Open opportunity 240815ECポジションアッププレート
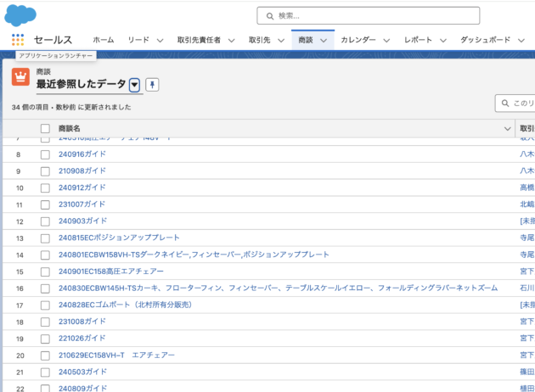The width and height of the screenshot is (535, 392). click(119, 238)
